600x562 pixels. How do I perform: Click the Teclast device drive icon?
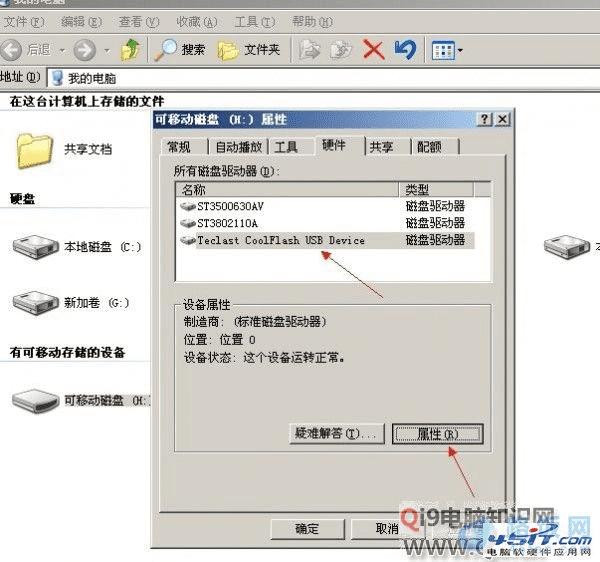click(188, 240)
